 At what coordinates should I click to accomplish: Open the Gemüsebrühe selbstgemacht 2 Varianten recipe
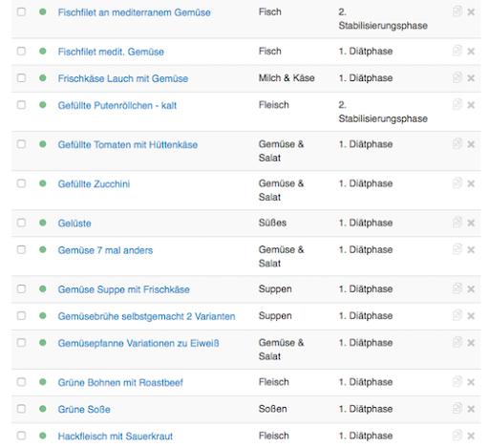[146, 316]
